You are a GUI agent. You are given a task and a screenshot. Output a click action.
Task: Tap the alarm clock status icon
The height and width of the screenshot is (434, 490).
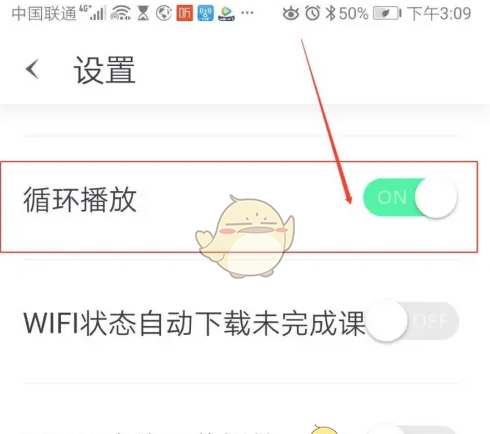(312, 14)
